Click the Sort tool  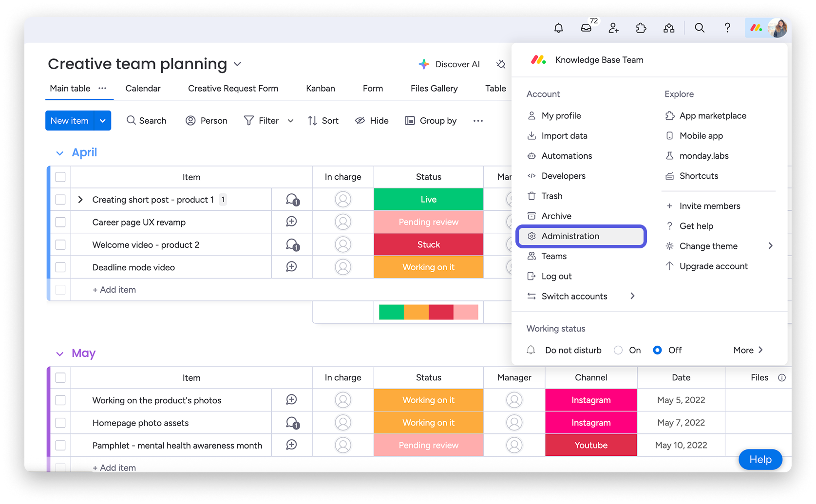point(323,121)
